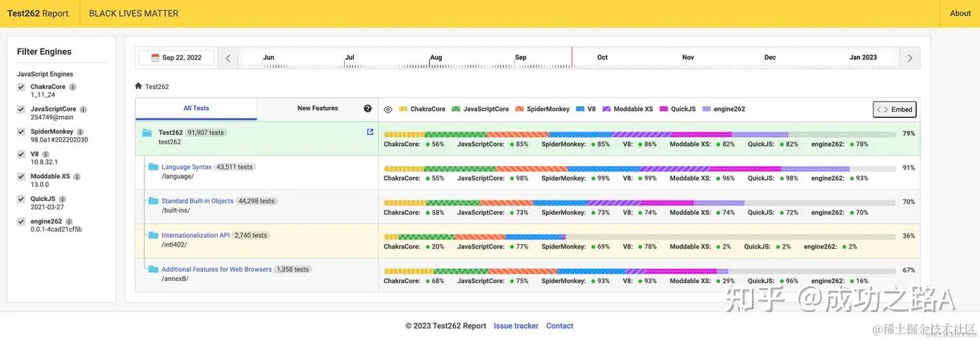The image size is (980, 340).
Task: Click the Test262 breadcrumb text
Action: [157, 87]
